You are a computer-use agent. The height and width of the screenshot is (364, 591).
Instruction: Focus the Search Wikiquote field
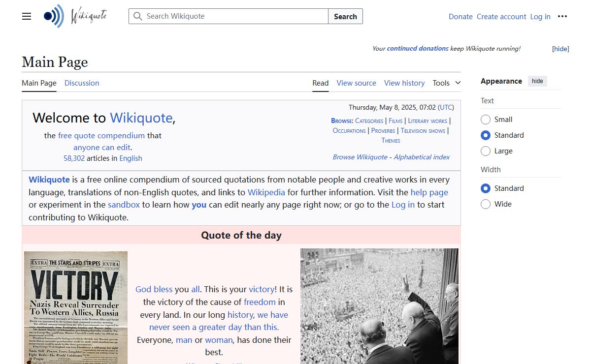click(x=229, y=16)
